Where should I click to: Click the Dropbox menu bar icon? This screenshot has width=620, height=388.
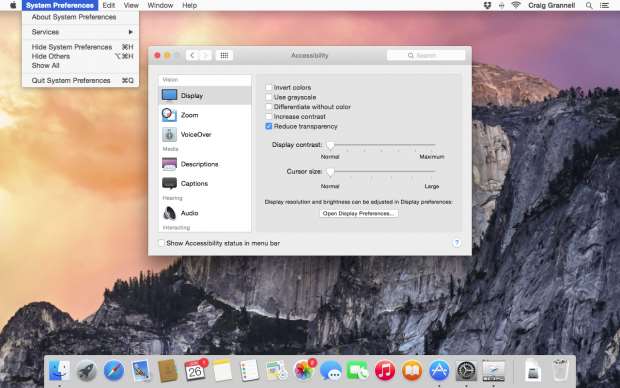[x=487, y=5]
